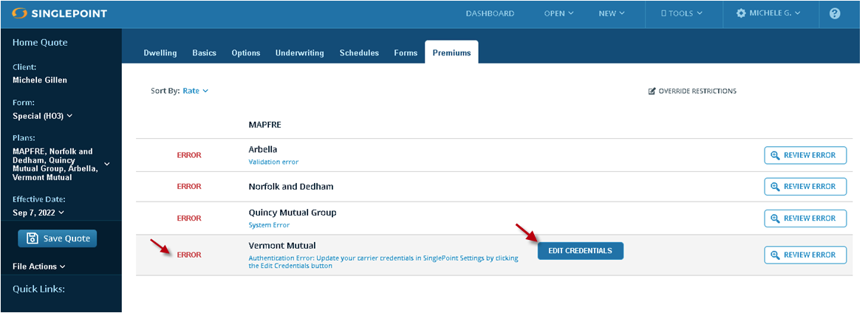The image size is (868, 313).
Task: Click Review Error for Vermont Mutual
Action: coord(804,255)
